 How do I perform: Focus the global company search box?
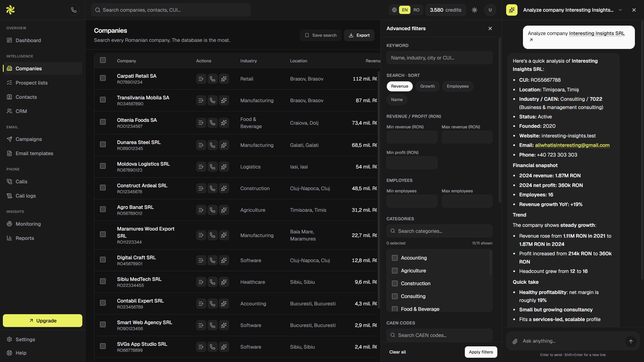click(171, 10)
